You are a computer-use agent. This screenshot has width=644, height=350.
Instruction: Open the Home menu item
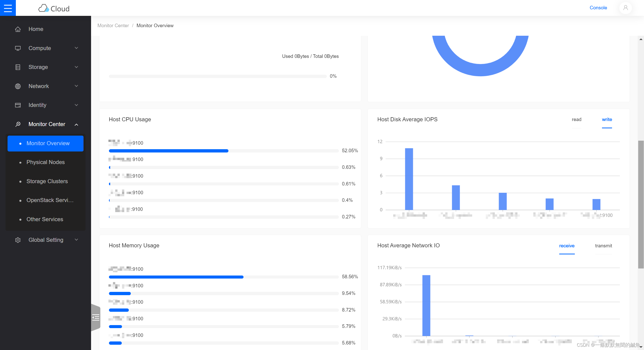[46, 29]
